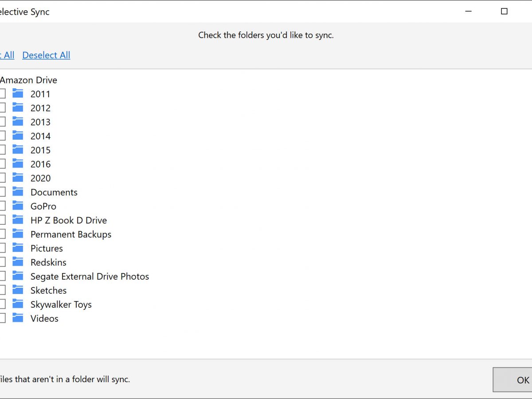Viewport: 532px width, 399px height.
Task: Check the 2013 folder checkbox
Action: pos(2,122)
